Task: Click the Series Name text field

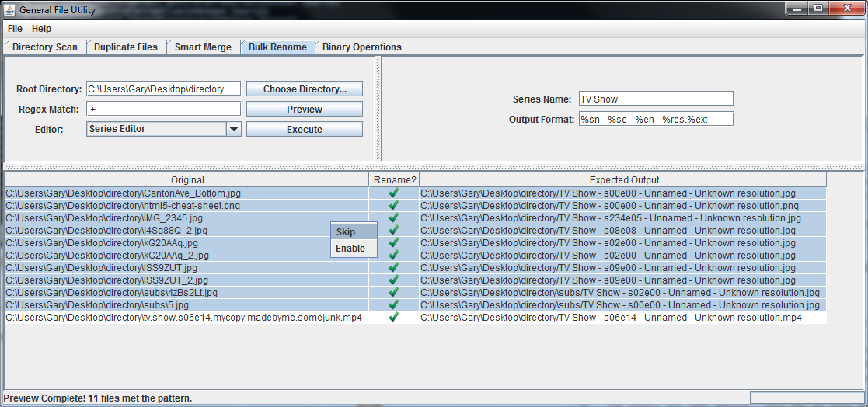Action: pos(655,99)
